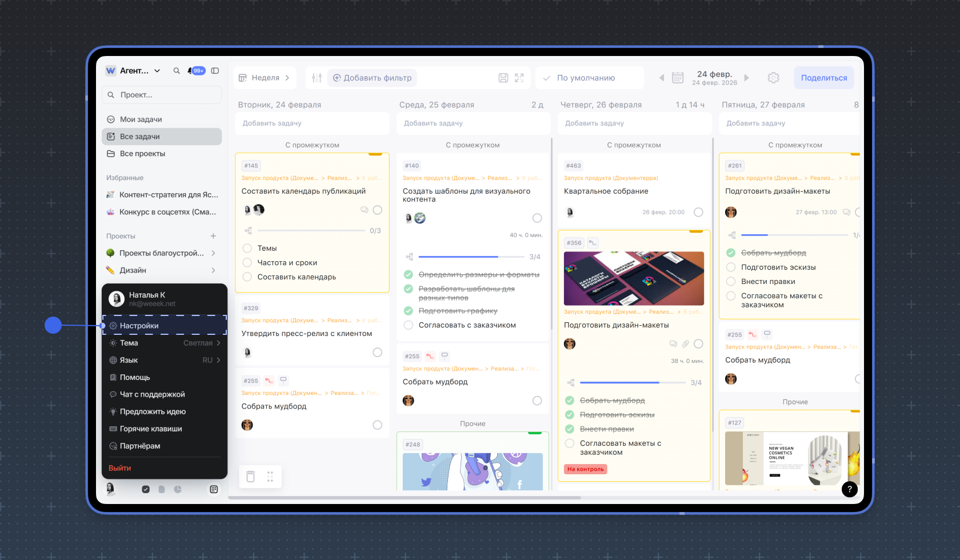
Task: Click the trash bin icon at bottom
Action: (x=250, y=477)
